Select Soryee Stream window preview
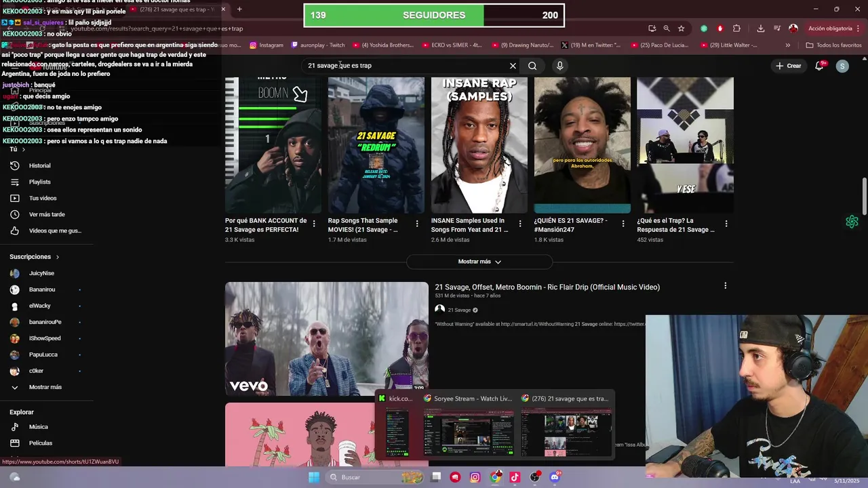 coord(469,426)
